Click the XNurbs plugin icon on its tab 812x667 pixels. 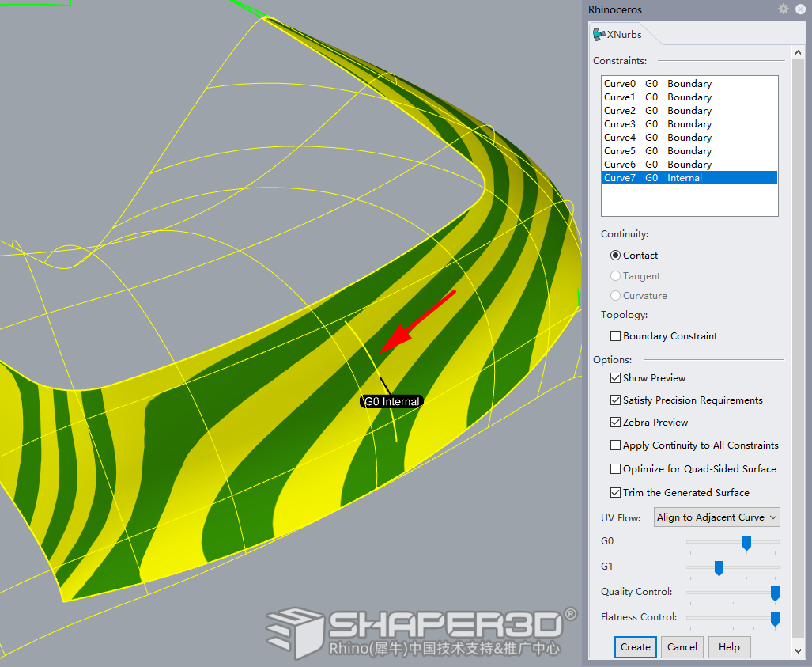599,34
